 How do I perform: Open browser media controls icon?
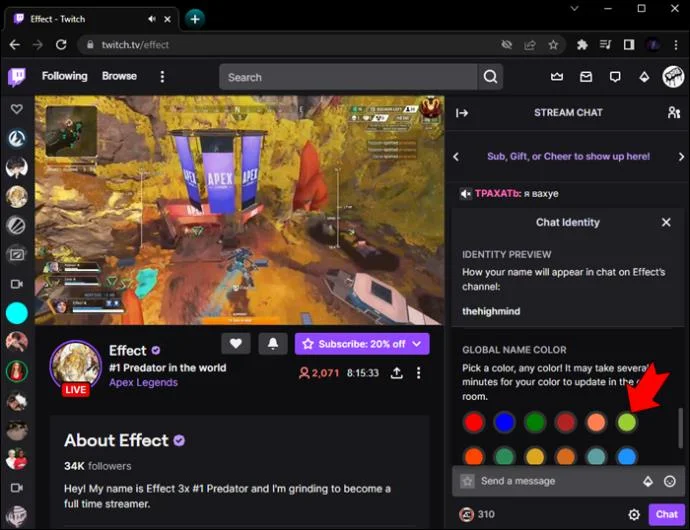coord(606,45)
